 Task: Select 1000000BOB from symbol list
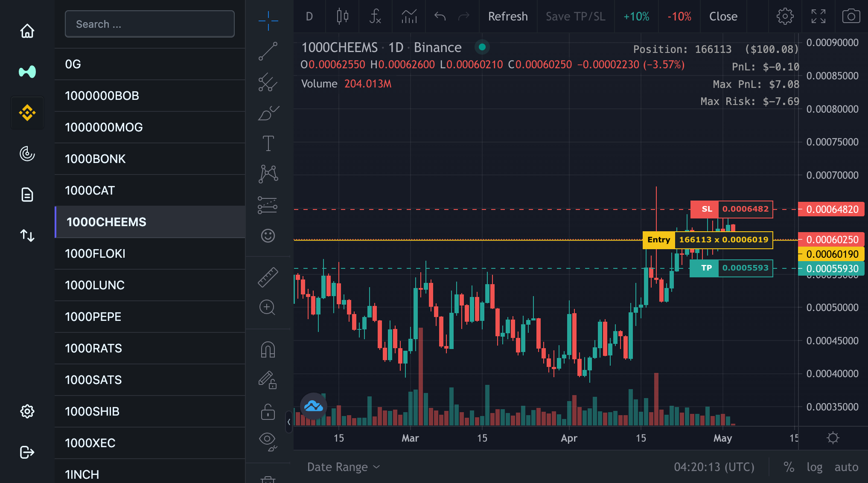[x=150, y=96]
